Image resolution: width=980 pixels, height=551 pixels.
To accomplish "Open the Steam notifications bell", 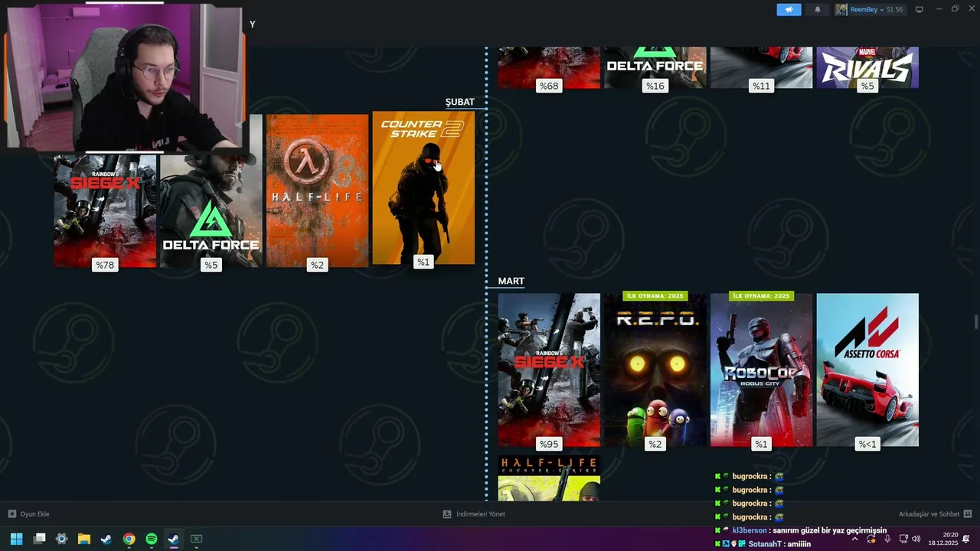I will (x=817, y=9).
